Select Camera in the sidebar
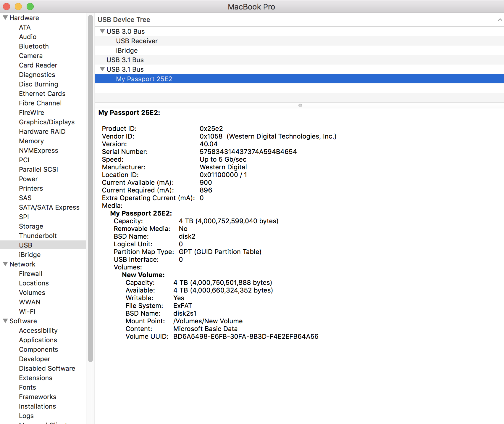Screen dimensions: 504x424 [x=31, y=56]
